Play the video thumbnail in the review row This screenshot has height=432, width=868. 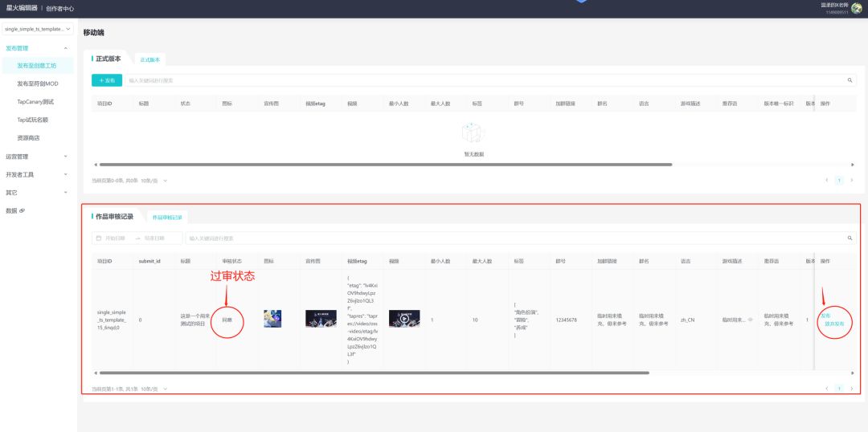pos(404,319)
